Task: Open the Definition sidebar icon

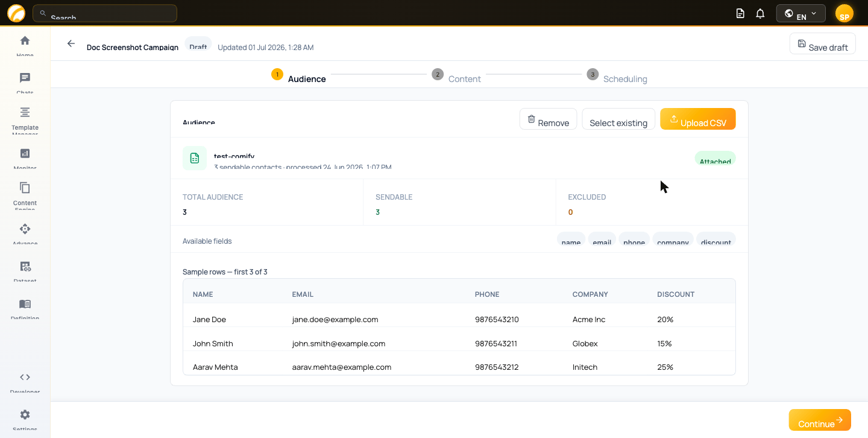Action: 25,304
